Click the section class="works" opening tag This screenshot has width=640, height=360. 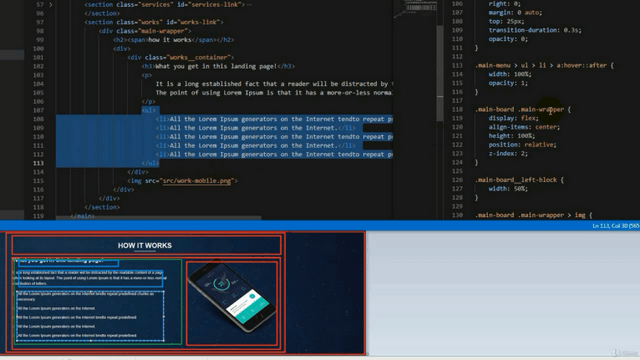[154, 22]
